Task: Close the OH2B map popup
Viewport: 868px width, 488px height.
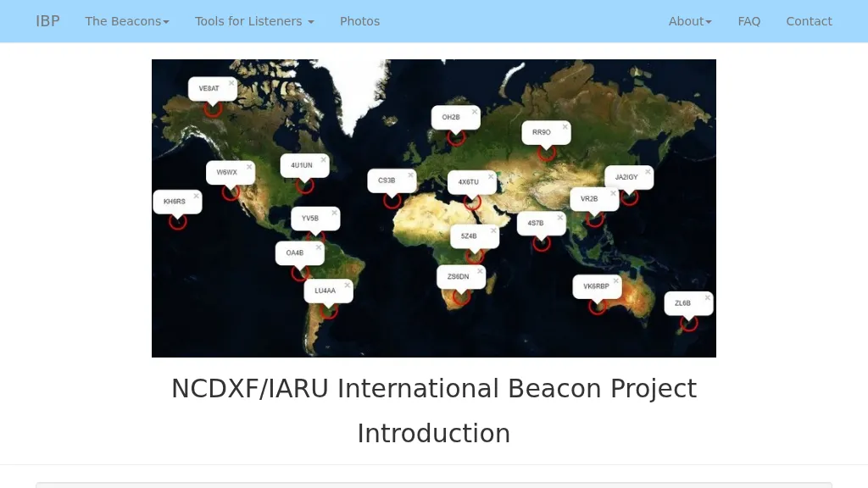Action: (x=475, y=112)
